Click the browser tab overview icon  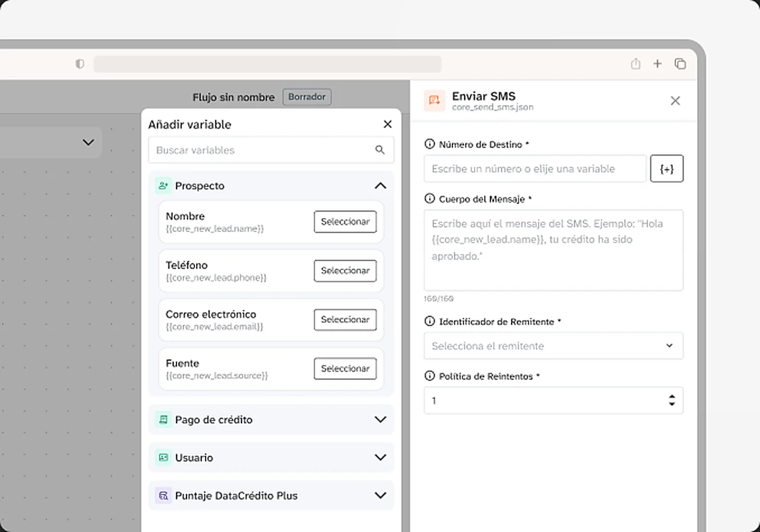point(680,64)
